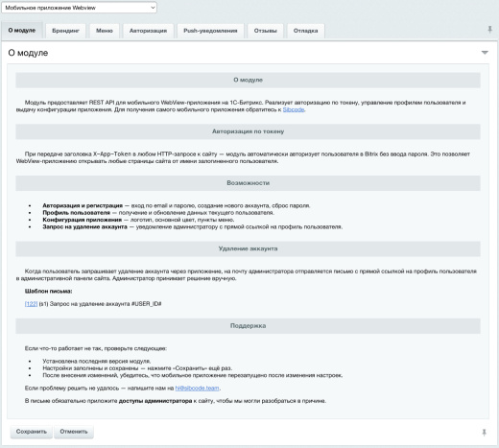Follow the Sibcode link
Viewport: 499px width, 448px height.
coord(294,109)
